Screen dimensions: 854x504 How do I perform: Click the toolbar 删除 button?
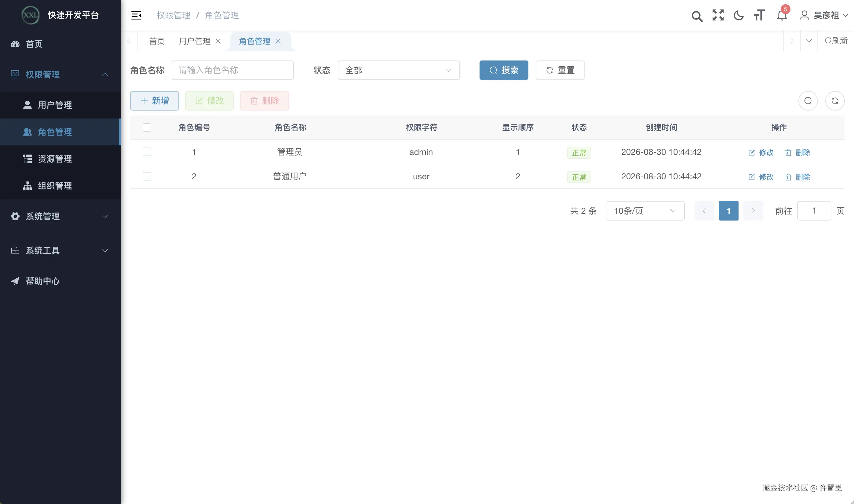(265, 101)
